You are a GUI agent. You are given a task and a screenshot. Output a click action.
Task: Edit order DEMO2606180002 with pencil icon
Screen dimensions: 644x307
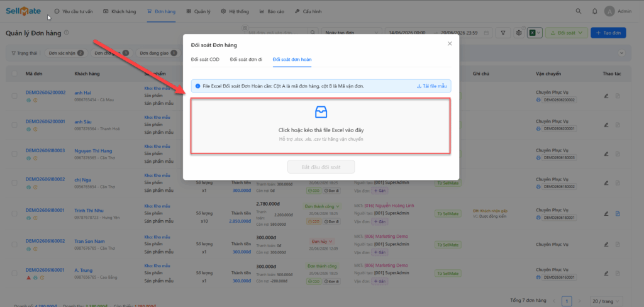606,183
